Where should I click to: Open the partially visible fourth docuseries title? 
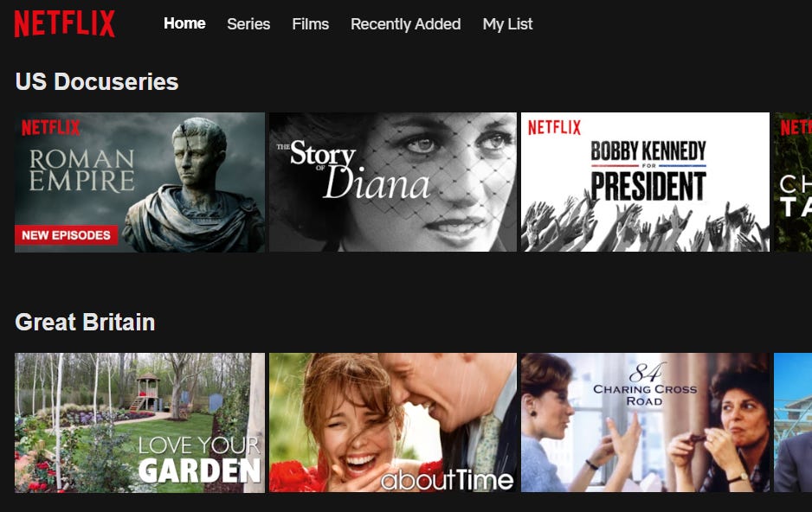pyautogui.click(x=793, y=182)
